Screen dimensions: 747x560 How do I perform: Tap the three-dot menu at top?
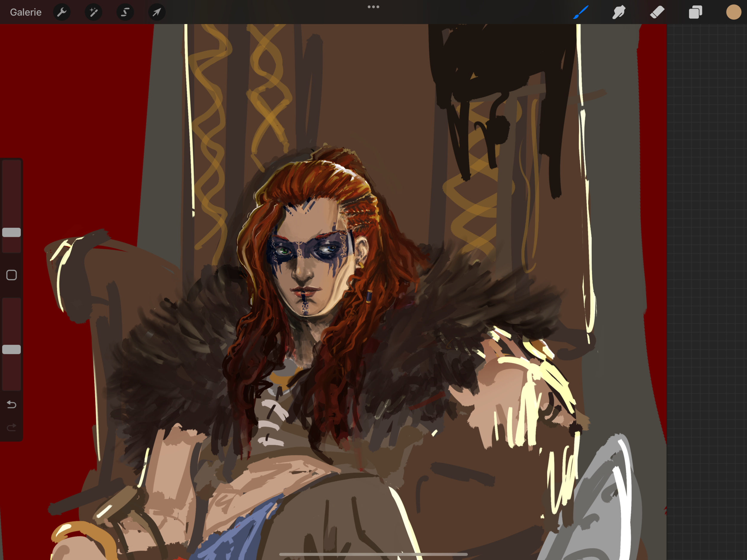coord(373,7)
